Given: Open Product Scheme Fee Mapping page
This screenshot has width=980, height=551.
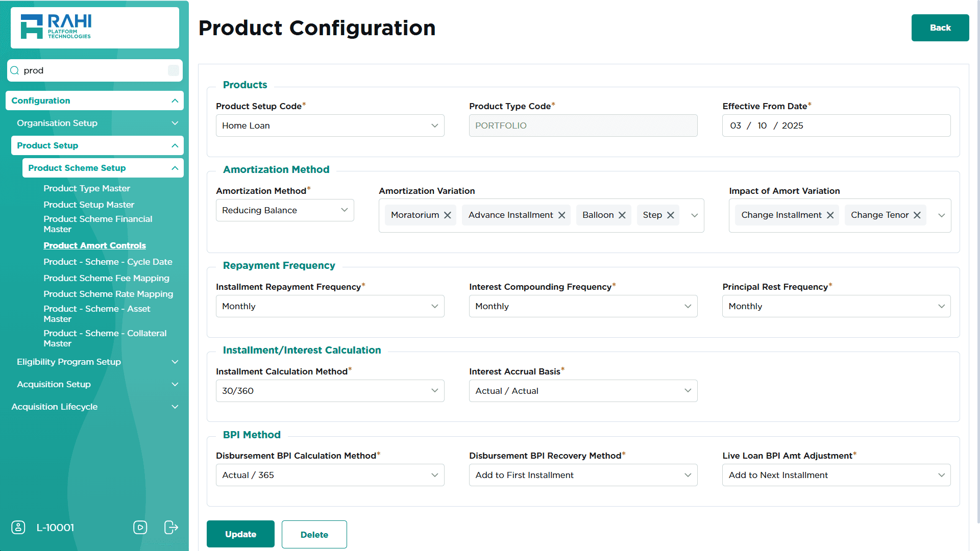Looking at the screenshot, I should 106,278.
